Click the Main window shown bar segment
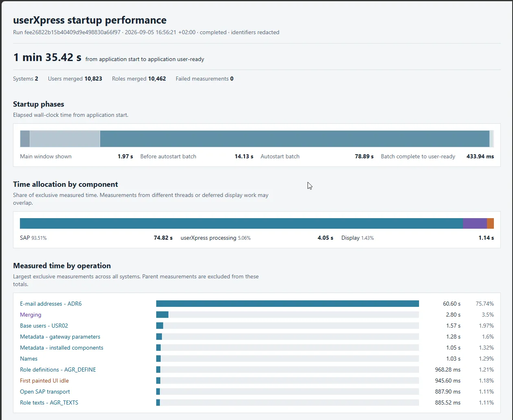The height and width of the screenshot is (420, 513). (x=25, y=139)
